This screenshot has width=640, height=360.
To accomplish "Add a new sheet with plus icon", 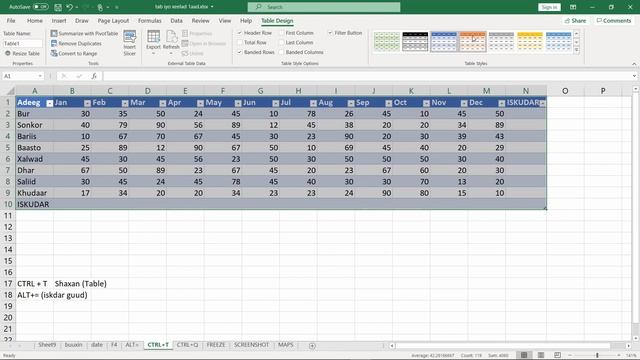I will point(312,346).
